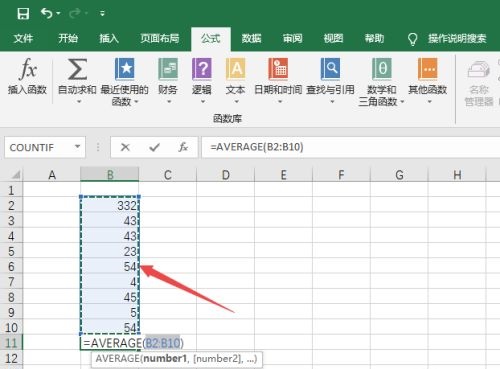Viewport: 500px width, 369px height.
Task: Click the Select All corner triangle
Action: click(15, 175)
